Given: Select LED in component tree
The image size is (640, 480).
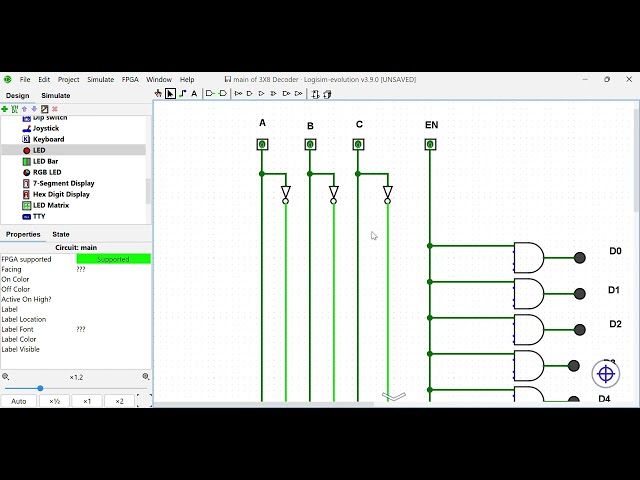Looking at the screenshot, I should click(x=34, y=150).
